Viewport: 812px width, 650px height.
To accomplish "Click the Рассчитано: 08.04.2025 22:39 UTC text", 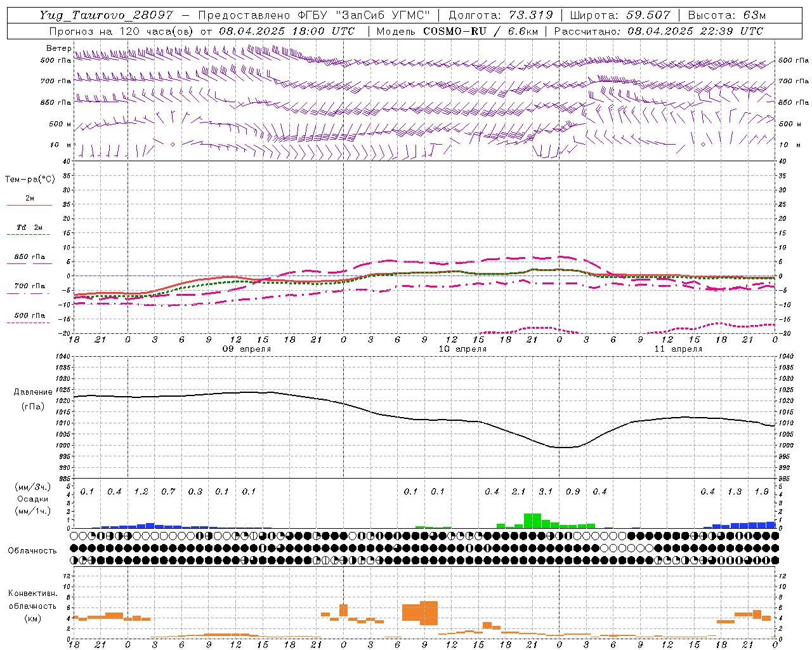I will [x=658, y=31].
